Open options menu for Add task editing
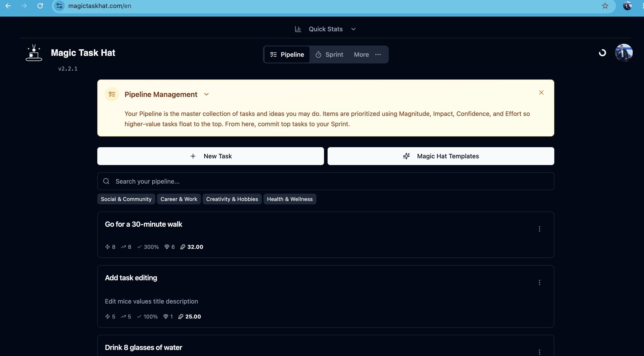 coord(539,283)
